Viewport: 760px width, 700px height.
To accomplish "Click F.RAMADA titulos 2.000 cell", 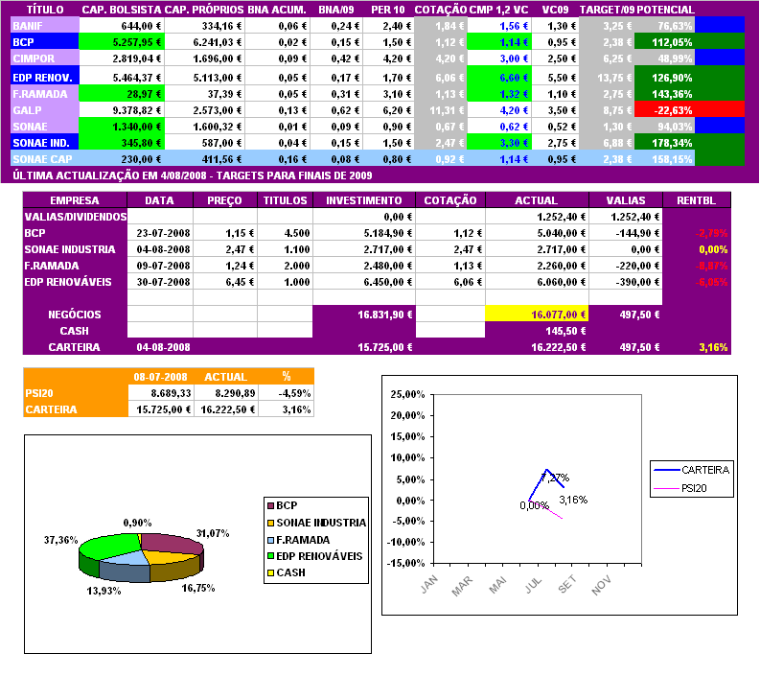I will click(x=285, y=266).
